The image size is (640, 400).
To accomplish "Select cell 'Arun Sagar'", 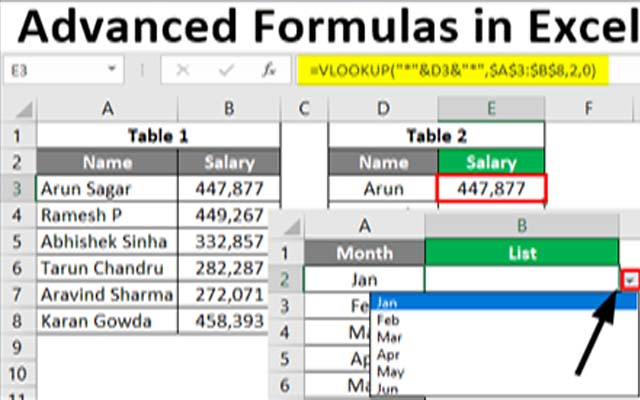I will tap(107, 189).
